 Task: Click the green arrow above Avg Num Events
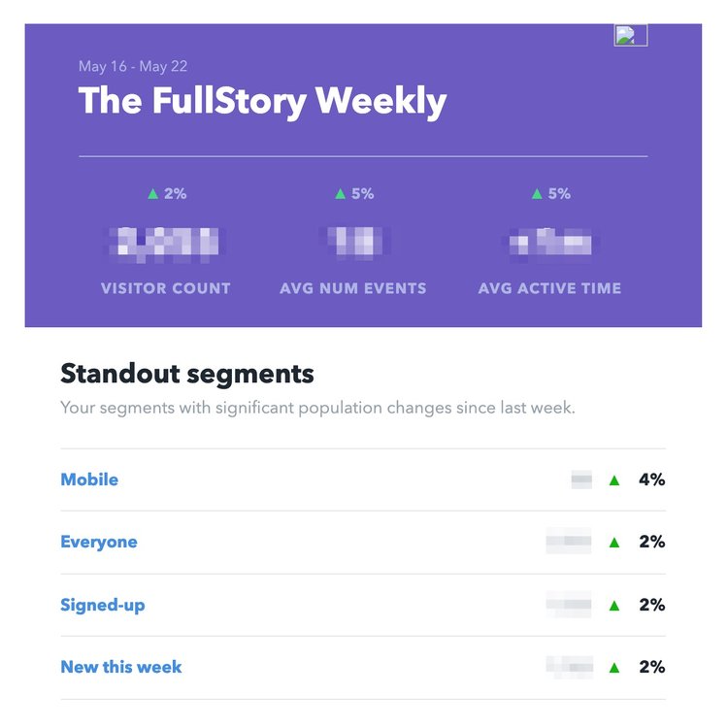coord(341,193)
